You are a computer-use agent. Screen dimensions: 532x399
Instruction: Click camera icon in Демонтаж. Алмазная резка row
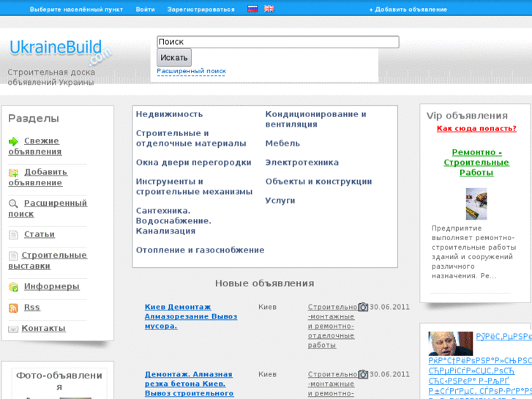pos(363,374)
